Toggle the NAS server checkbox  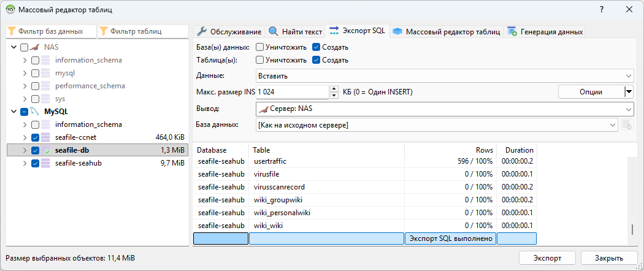[25, 47]
